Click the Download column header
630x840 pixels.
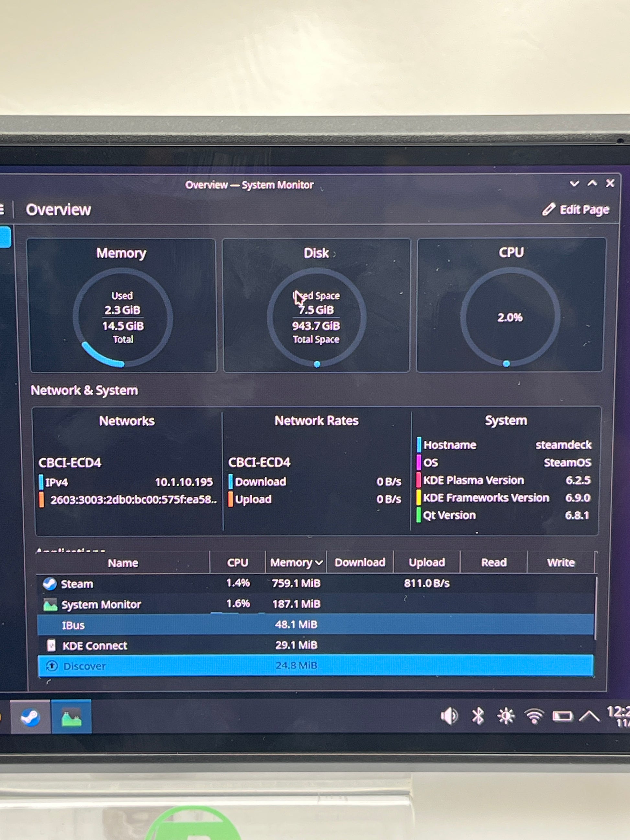(360, 562)
